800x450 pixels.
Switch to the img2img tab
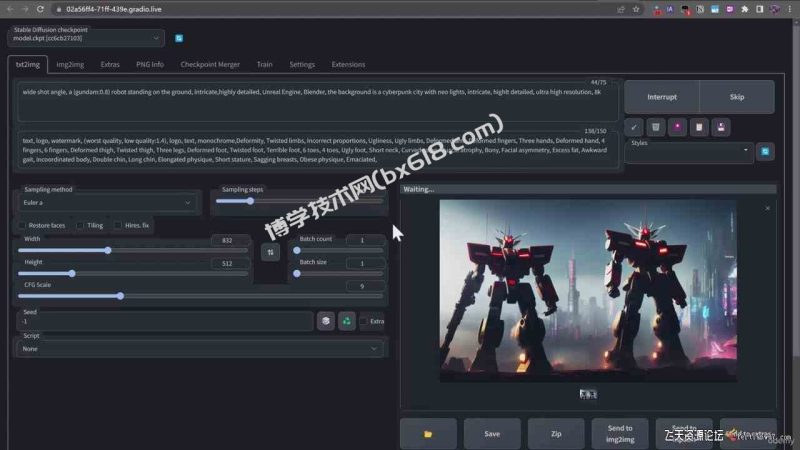point(70,65)
